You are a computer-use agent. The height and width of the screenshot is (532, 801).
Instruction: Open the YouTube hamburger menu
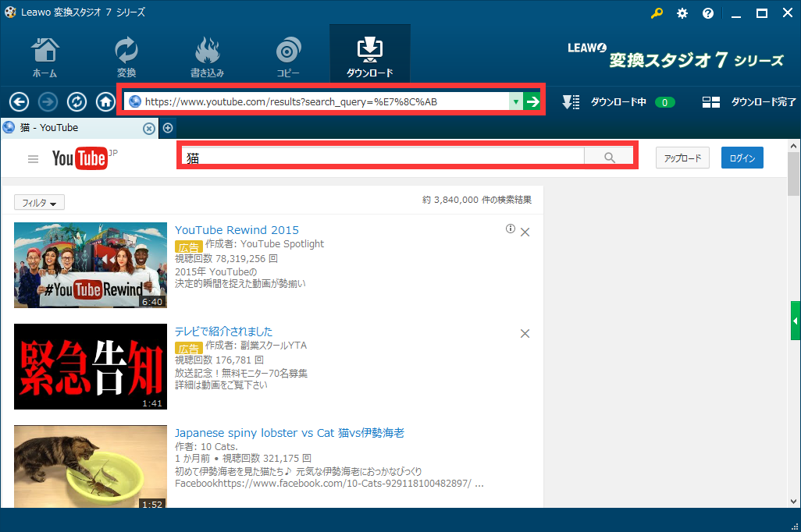(x=32, y=158)
